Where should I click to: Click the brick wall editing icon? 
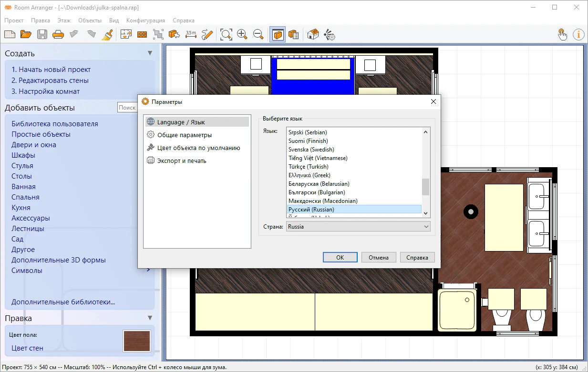click(142, 34)
